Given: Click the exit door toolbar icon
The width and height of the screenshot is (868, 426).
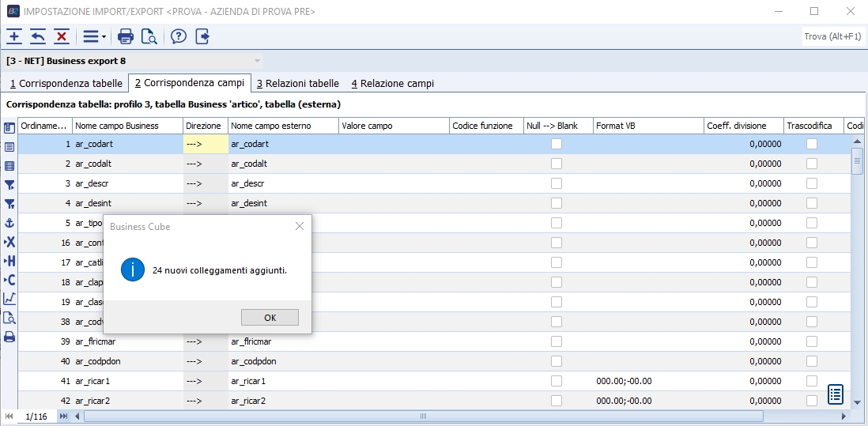Looking at the screenshot, I should 202,36.
